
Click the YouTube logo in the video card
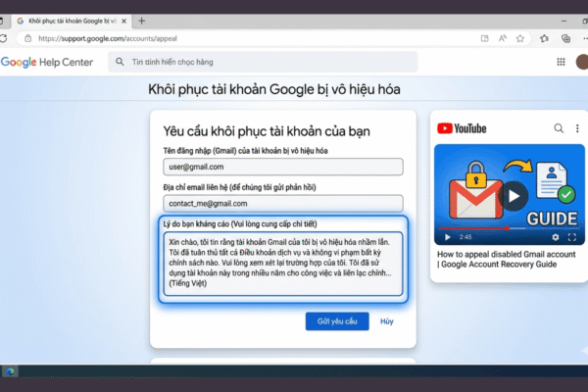pyautogui.click(x=462, y=128)
